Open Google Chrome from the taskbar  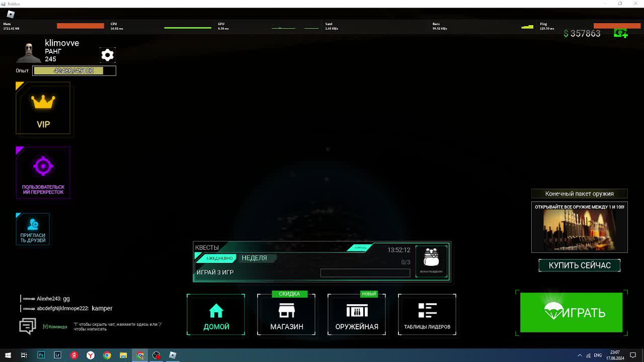[x=107, y=355]
